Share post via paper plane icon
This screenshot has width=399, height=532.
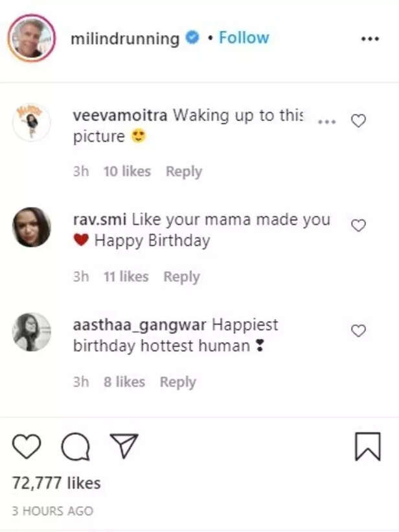pyautogui.click(x=123, y=447)
